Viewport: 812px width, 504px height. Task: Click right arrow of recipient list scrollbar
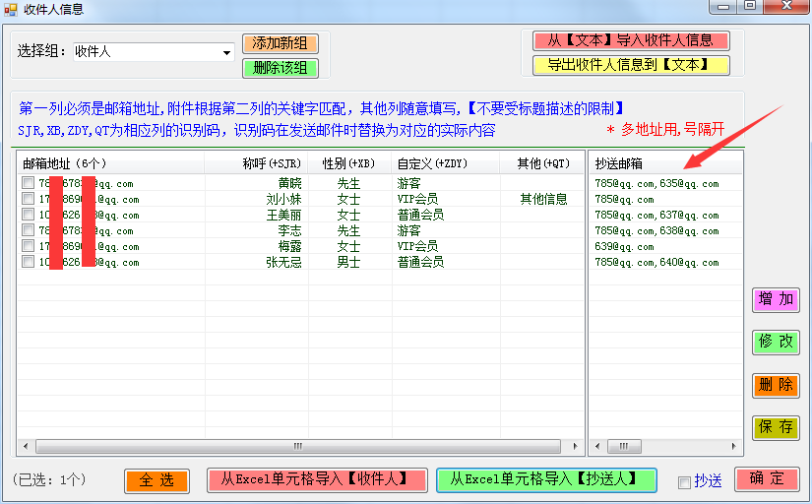pyautogui.click(x=575, y=446)
